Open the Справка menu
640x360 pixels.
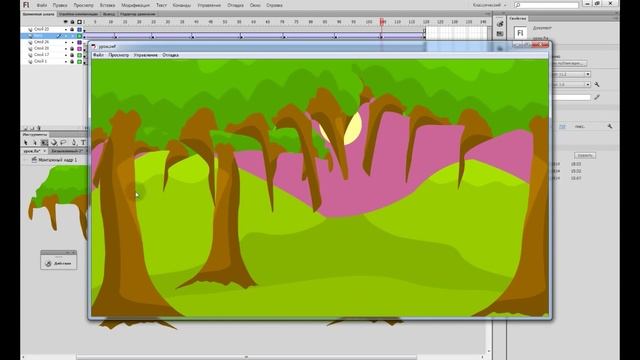pyautogui.click(x=274, y=5)
